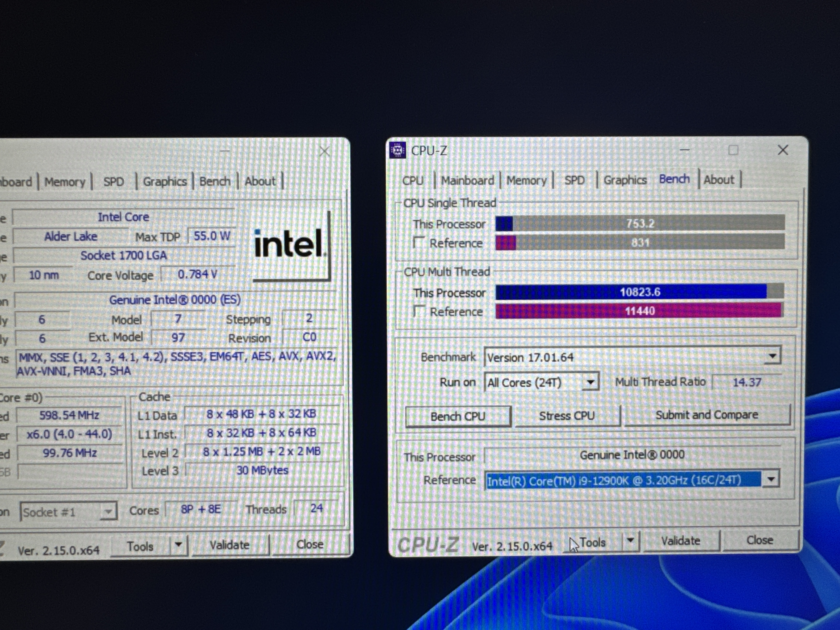
Task: Minimize the CPU-Z Bench window
Action: pos(685,150)
